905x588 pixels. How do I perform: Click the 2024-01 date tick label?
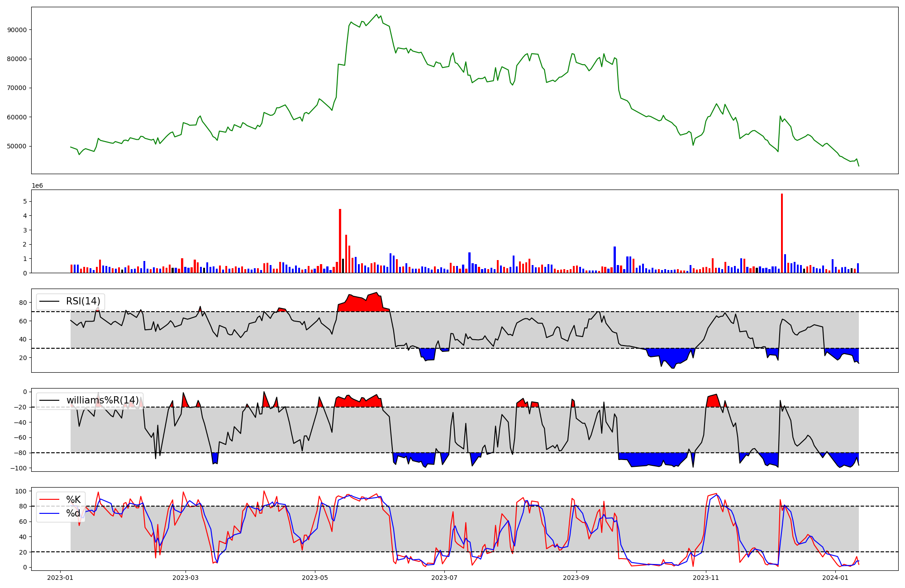click(x=835, y=578)
